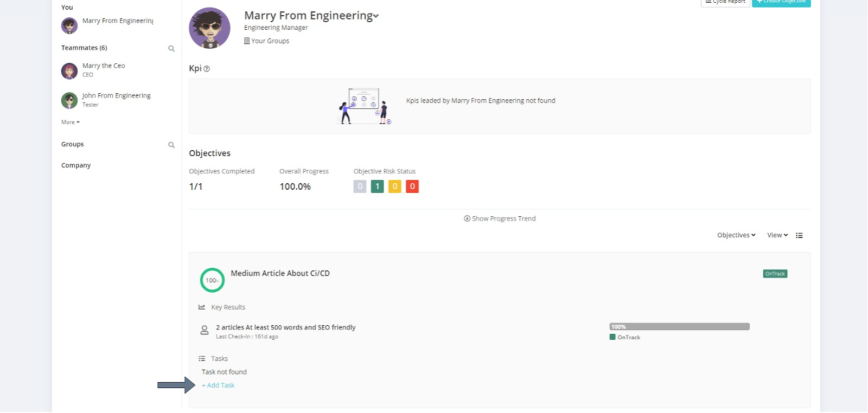Click the Teammates search magnifier icon

click(x=171, y=49)
